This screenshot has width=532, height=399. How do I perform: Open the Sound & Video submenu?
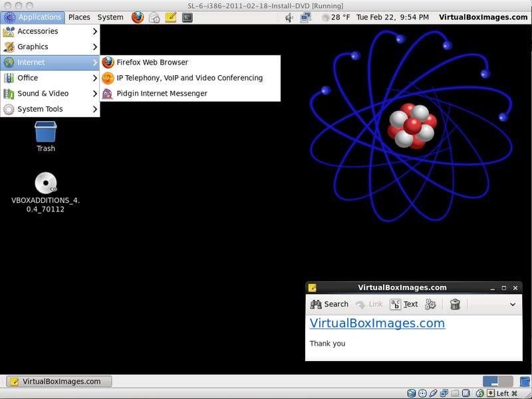pos(51,94)
